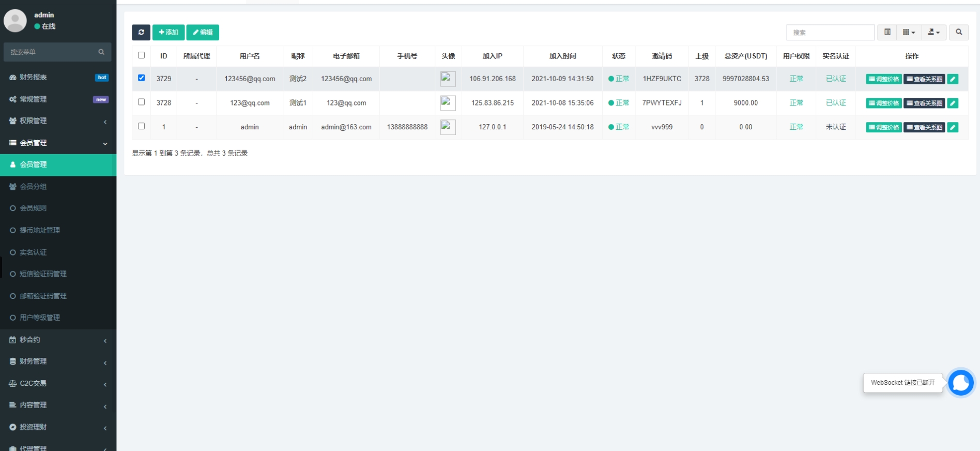Click the avatar thumbnail of user 3728
The image size is (980, 451).
448,103
